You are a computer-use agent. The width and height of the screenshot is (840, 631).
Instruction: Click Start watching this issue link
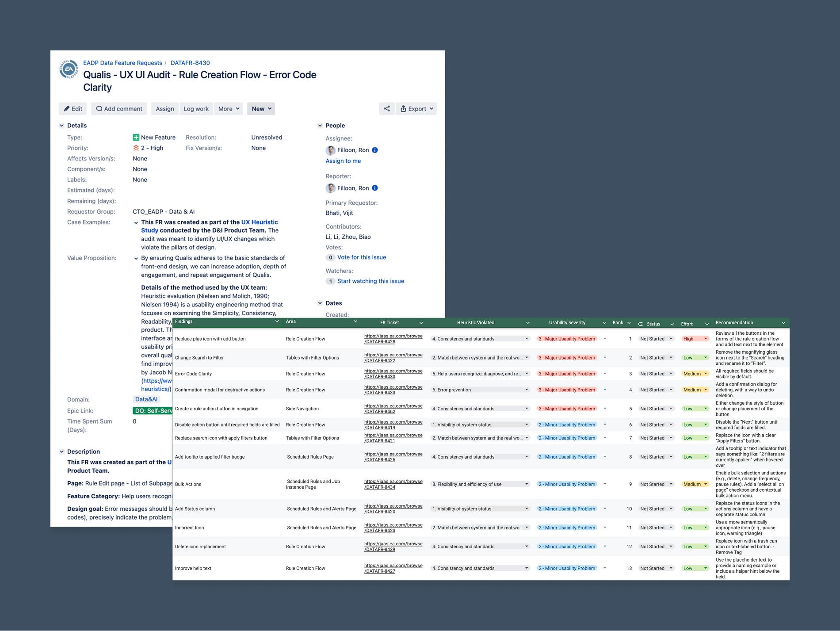coord(370,281)
